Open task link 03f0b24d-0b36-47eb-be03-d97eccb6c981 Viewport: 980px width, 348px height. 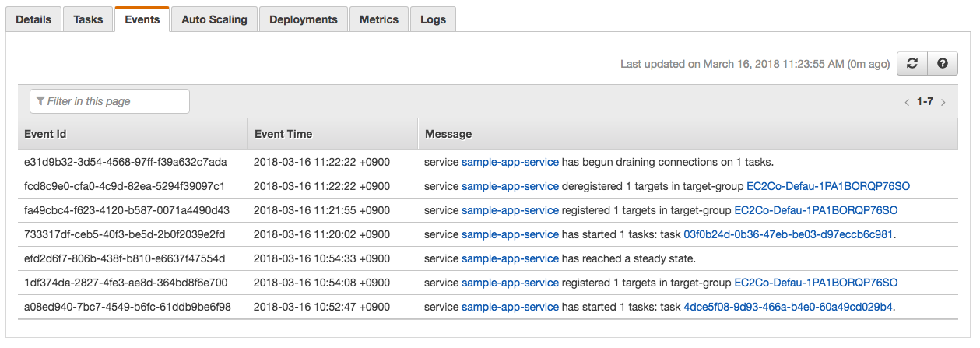[x=788, y=234]
